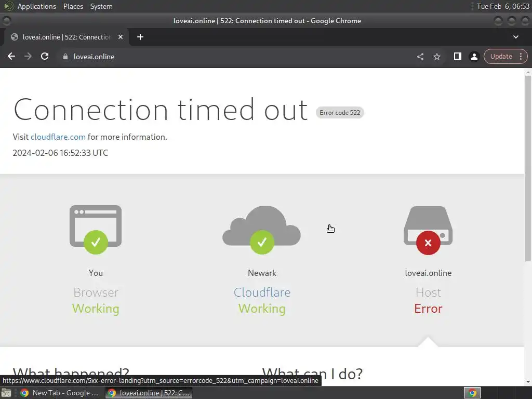Click the window menu button in title bar
This screenshot has width=532, height=399.
(x=6, y=21)
